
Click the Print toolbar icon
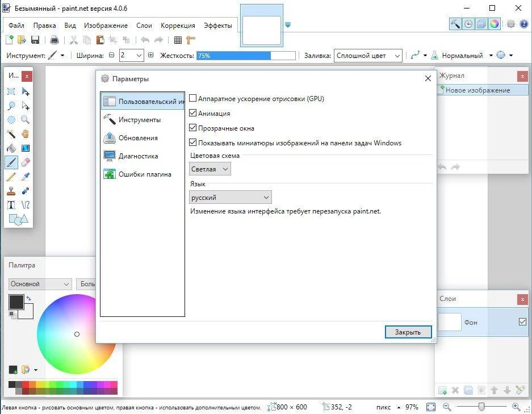(55, 40)
